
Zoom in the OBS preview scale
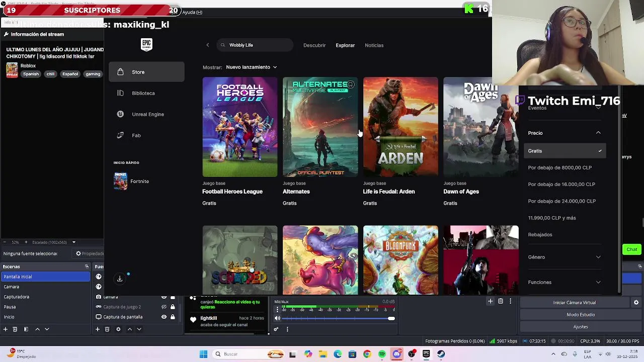tap(26, 242)
